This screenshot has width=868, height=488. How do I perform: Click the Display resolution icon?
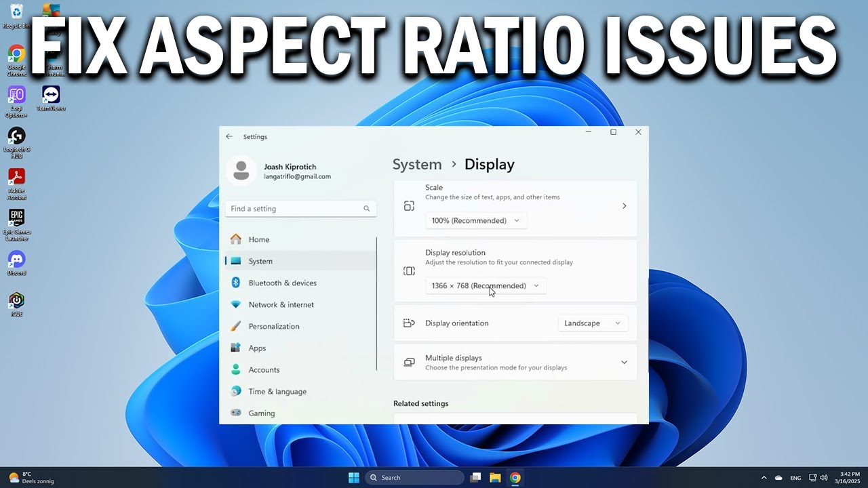coord(409,271)
